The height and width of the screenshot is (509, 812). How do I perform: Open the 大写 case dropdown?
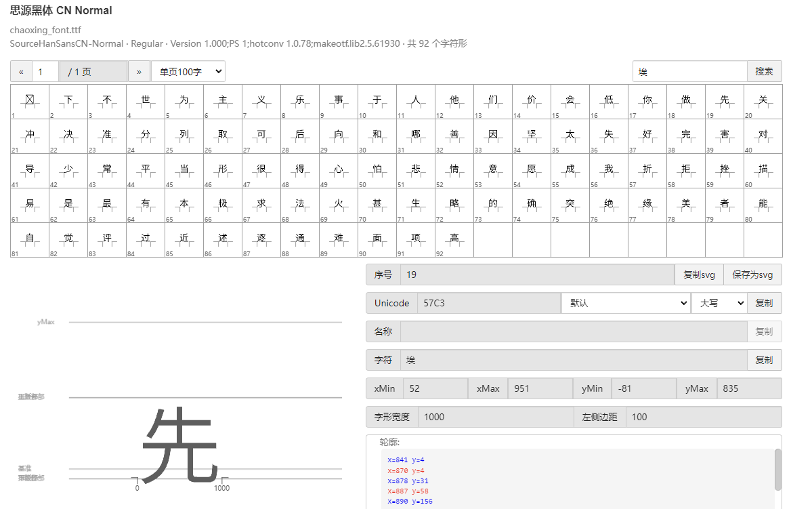719,303
